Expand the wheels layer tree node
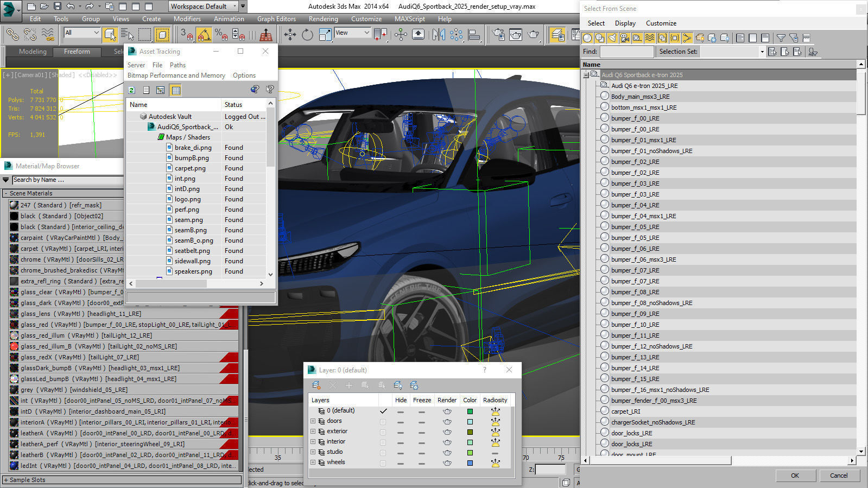The height and width of the screenshot is (488, 868). [x=313, y=462]
